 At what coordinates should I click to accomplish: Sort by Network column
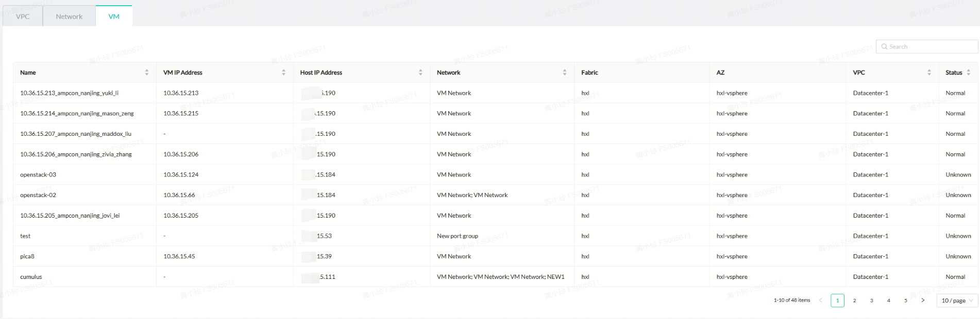coord(565,73)
